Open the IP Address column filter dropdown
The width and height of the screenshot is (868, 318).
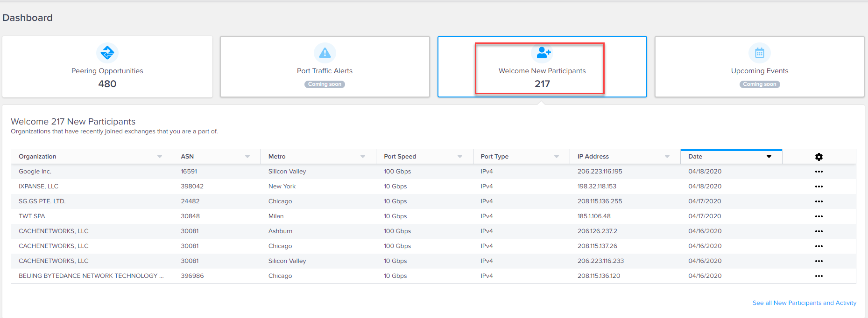pos(667,157)
